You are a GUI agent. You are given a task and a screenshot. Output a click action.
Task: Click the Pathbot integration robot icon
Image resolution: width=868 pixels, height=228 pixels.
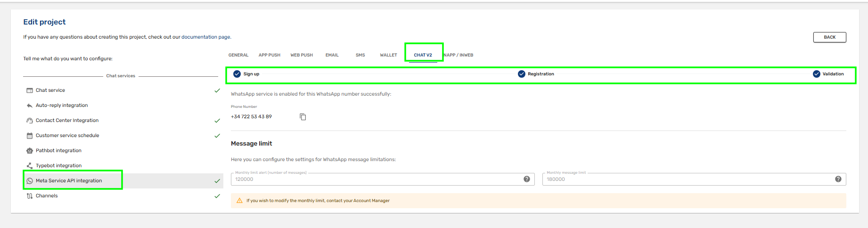(30, 151)
